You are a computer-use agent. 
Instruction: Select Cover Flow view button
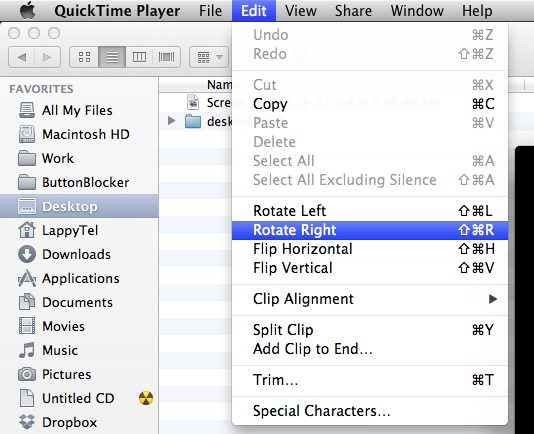point(166,57)
